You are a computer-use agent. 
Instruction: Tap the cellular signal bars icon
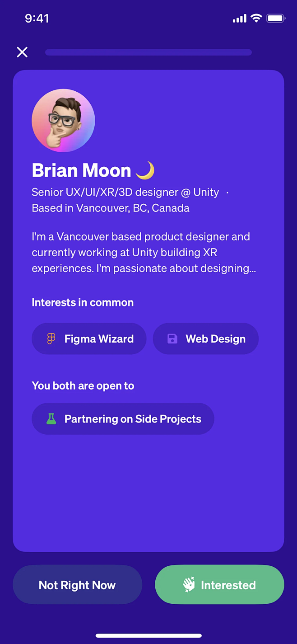pos(239,19)
